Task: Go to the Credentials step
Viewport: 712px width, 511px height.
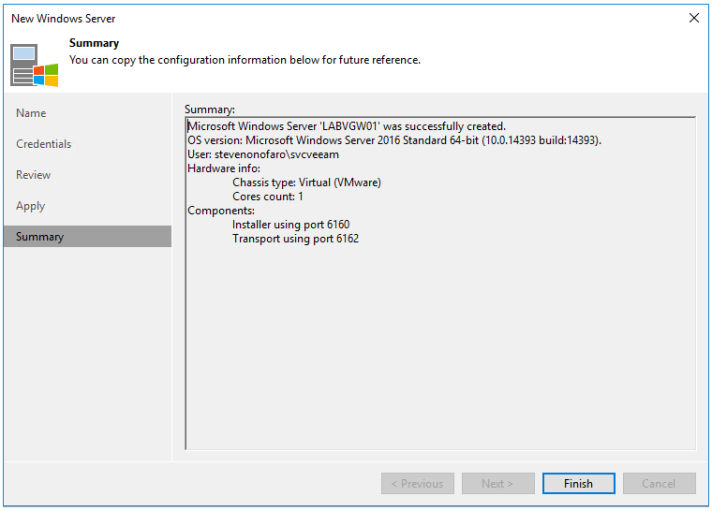Action: tap(44, 144)
